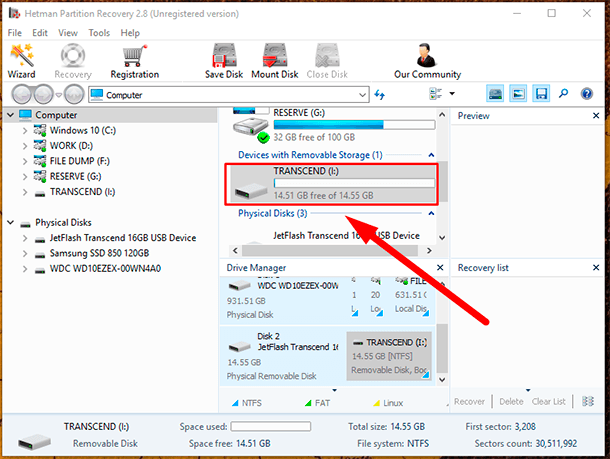The height and width of the screenshot is (459, 610).
Task: Toggle the Preview panel icon
Action: (x=518, y=94)
